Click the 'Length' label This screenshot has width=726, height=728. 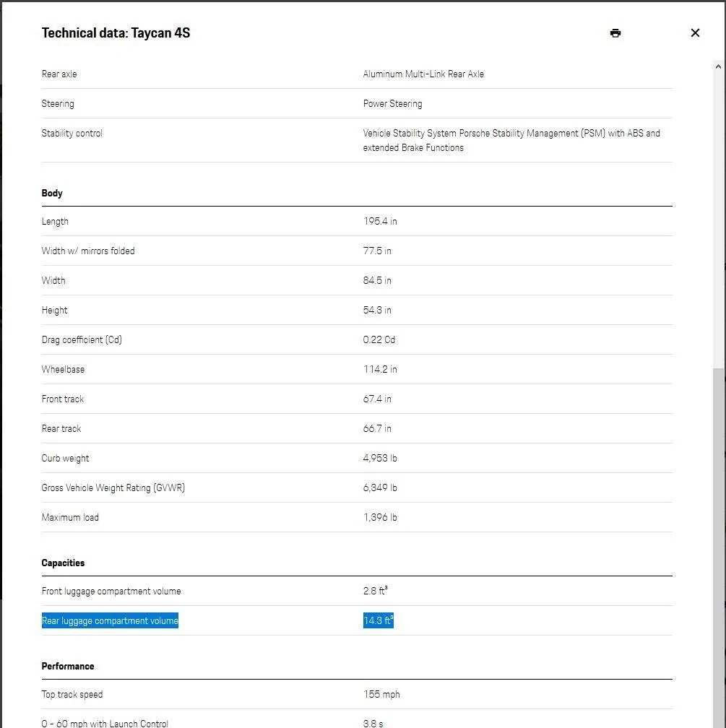pos(55,222)
